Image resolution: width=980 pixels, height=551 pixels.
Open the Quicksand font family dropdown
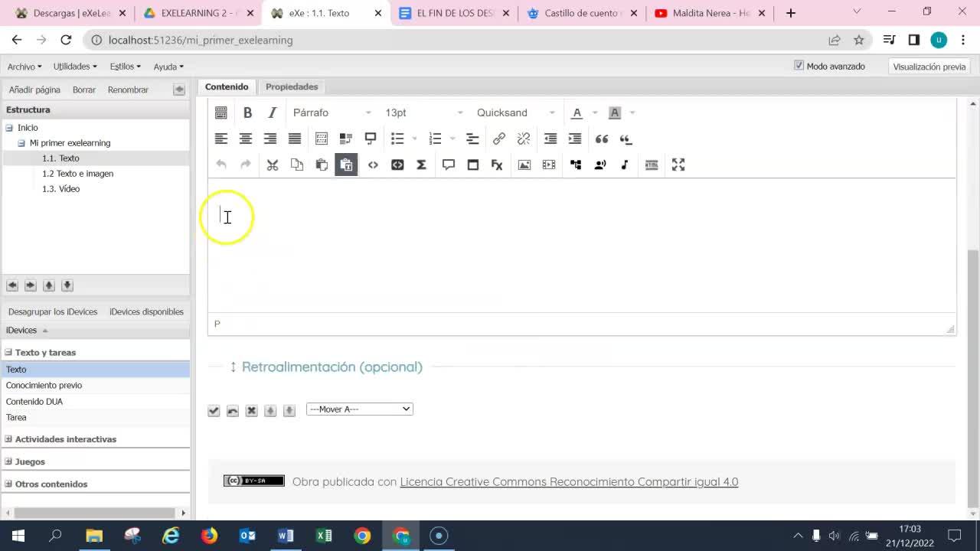click(515, 112)
